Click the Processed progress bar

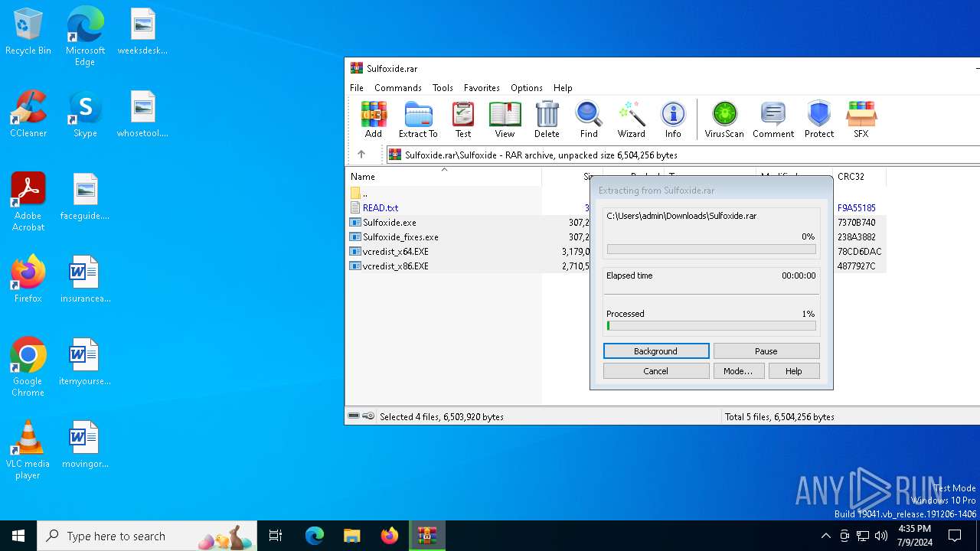click(711, 326)
